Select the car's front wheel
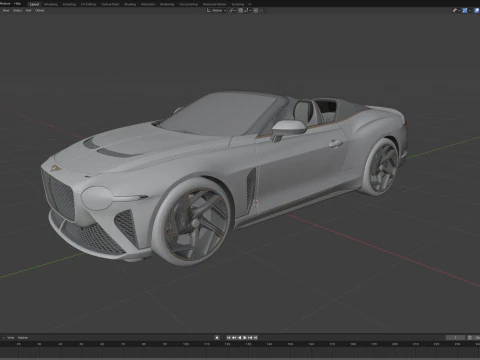This screenshot has height=360, width=480. (192, 222)
